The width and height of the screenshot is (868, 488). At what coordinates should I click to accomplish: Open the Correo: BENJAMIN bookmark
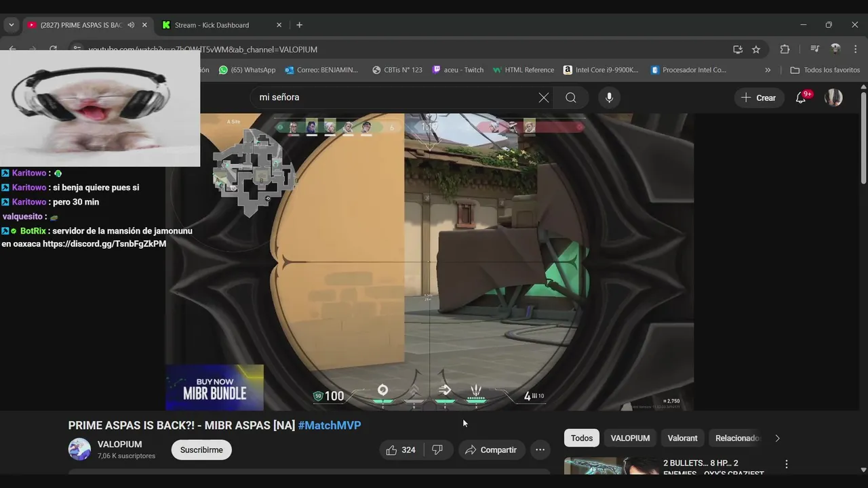pos(321,70)
